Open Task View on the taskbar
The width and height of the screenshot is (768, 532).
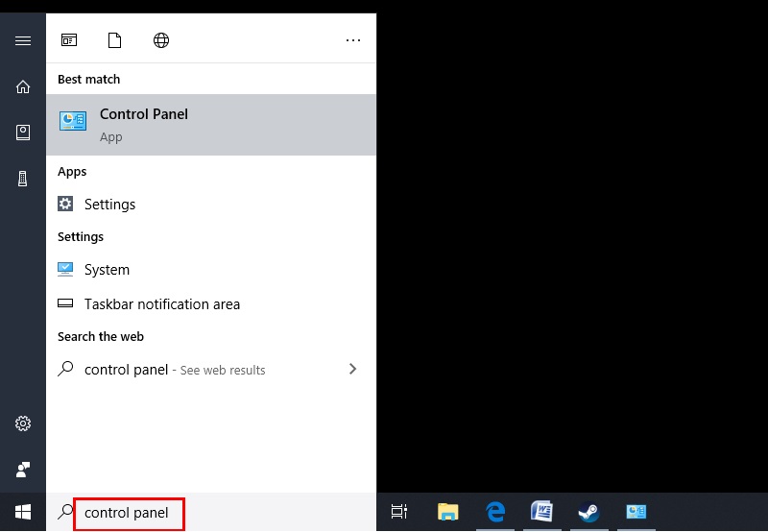399,512
